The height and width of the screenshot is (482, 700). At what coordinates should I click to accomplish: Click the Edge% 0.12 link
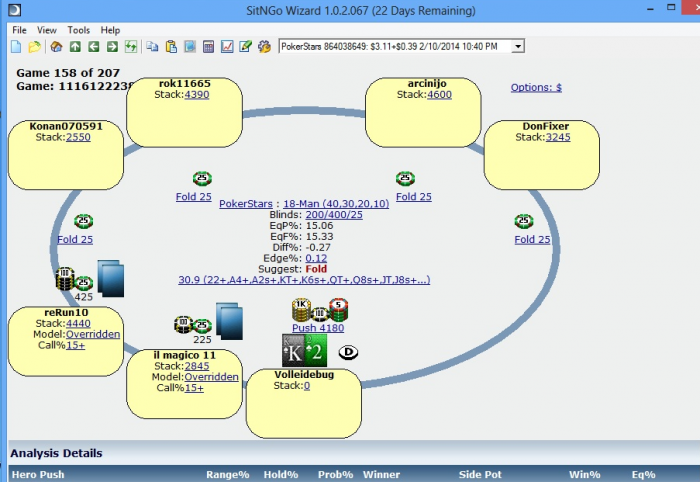pyautogui.click(x=316, y=258)
